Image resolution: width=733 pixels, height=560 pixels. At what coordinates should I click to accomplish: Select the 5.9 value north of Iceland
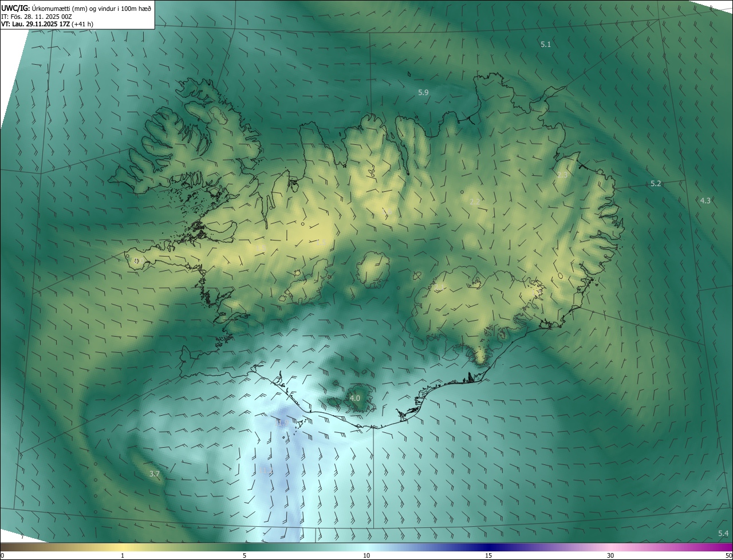[x=423, y=92]
